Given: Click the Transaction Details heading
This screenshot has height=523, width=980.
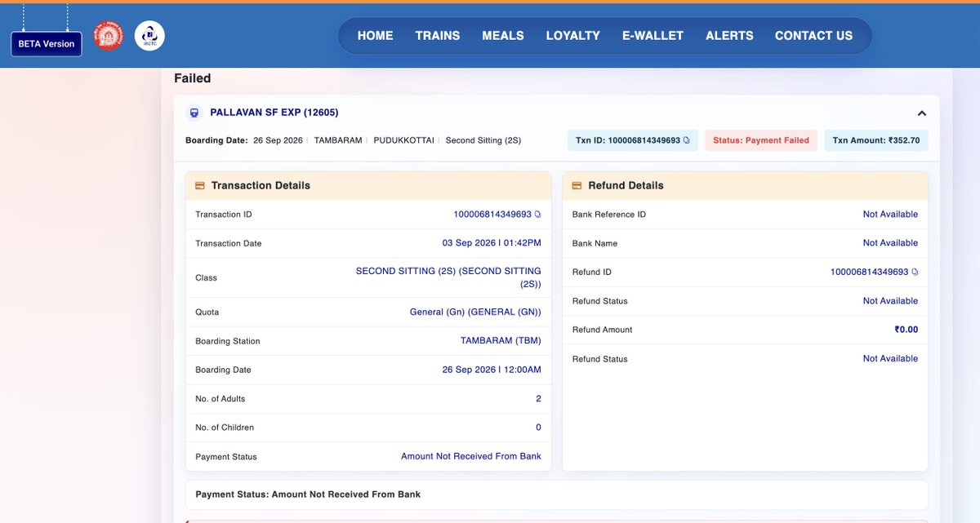Looking at the screenshot, I should tap(261, 186).
